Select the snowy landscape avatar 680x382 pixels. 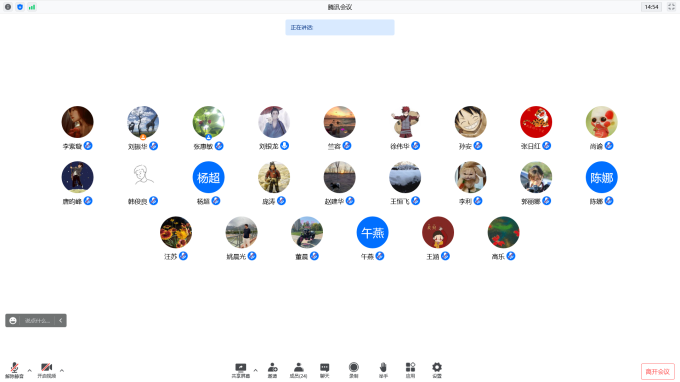(x=405, y=177)
